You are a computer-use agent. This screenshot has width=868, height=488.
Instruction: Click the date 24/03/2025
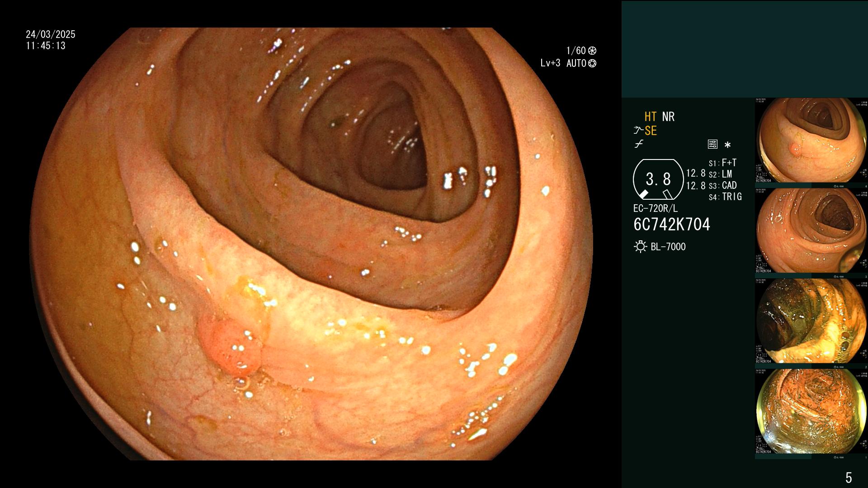pyautogui.click(x=51, y=34)
